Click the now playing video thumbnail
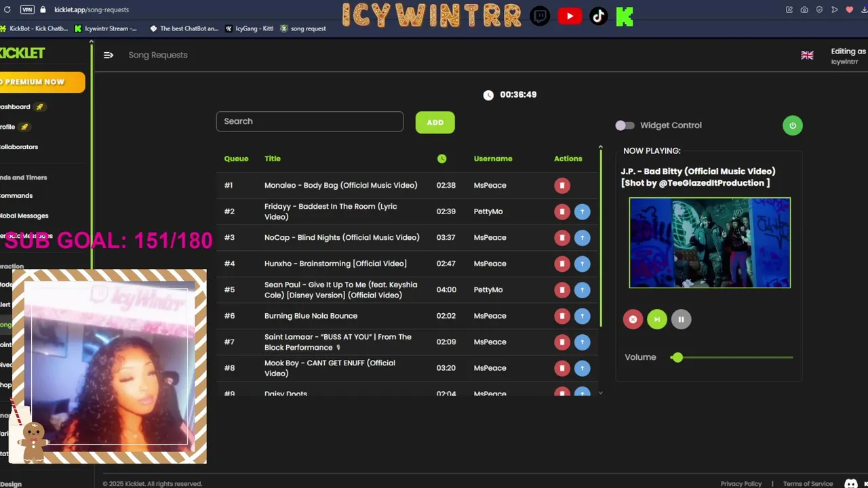Viewport: 868px width, 488px height. [x=710, y=243]
